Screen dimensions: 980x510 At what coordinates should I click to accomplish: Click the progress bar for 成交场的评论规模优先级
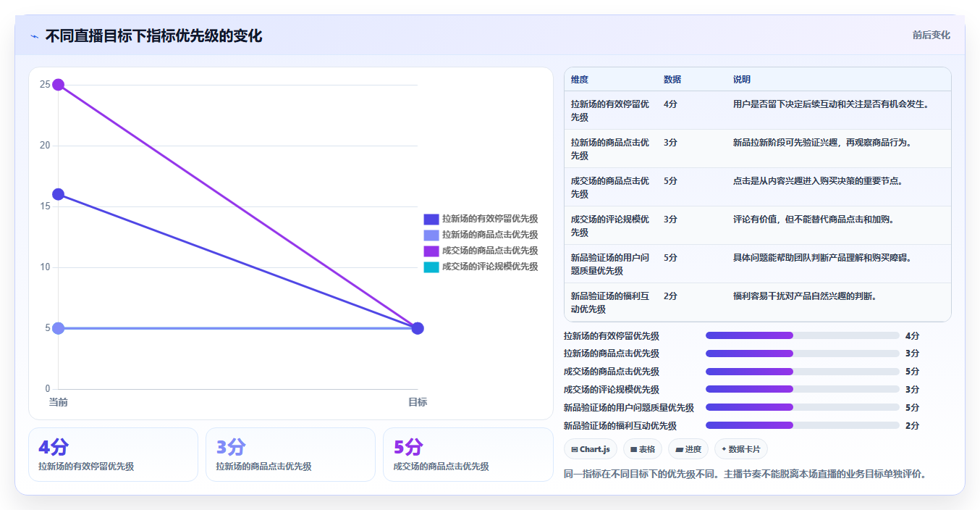[802, 390]
